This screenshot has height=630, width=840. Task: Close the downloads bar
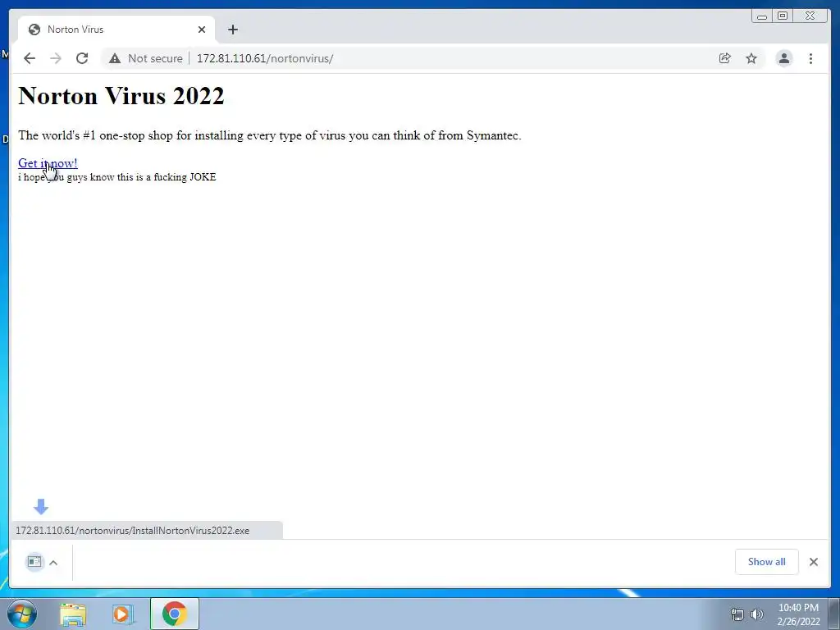coord(813,561)
